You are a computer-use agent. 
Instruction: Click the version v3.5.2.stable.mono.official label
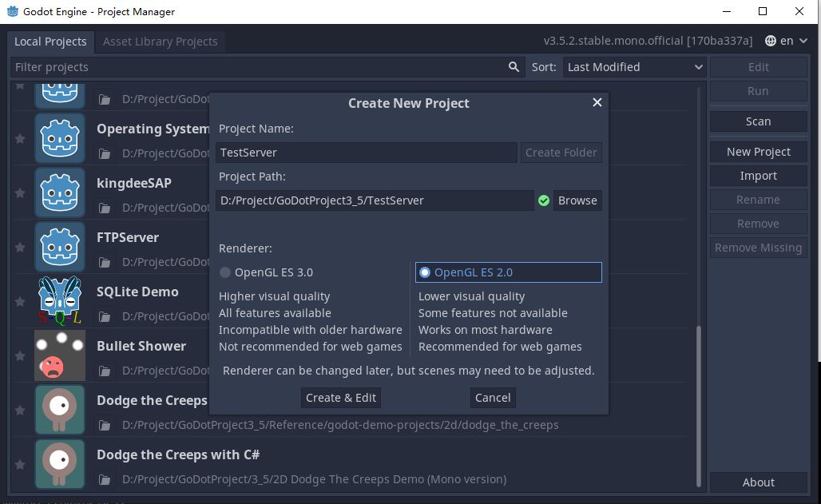(648, 41)
